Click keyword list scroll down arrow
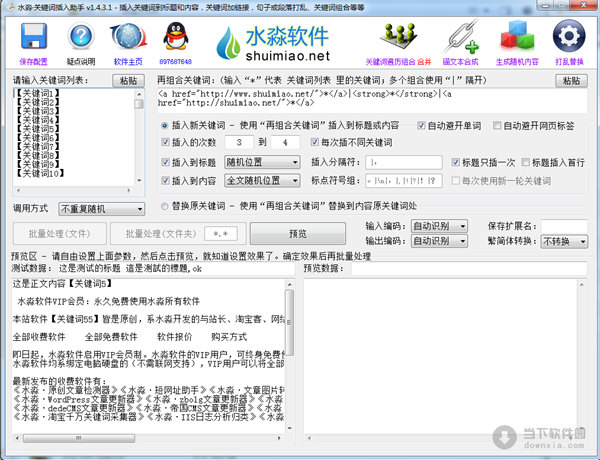600x460 pixels. coord(139,180)
